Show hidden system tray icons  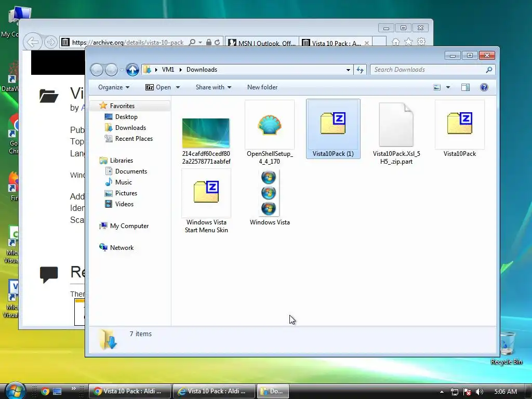[x=442, y=392]
